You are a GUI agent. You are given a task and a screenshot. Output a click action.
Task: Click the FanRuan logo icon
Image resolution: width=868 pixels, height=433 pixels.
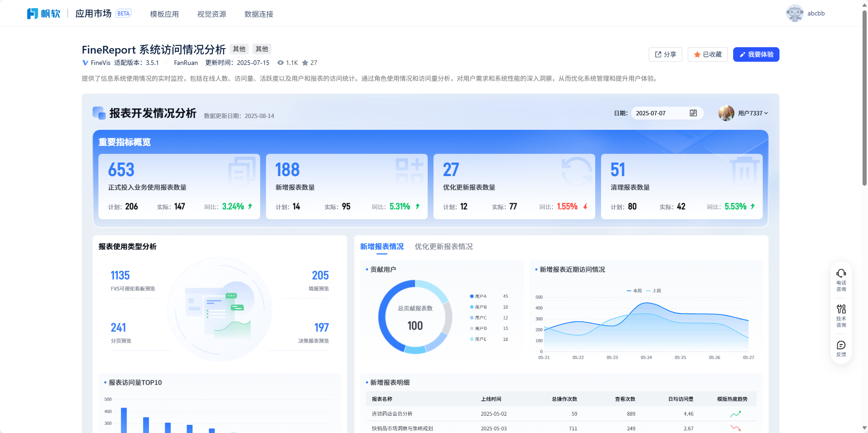32,14
